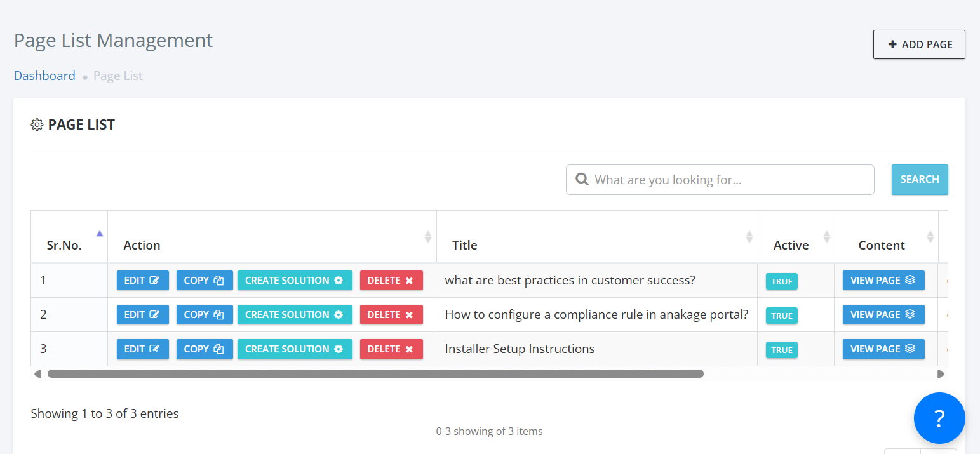Open the Dashboard breadcrumb link
Screen dimensions: 980x454
click(44, 76)
